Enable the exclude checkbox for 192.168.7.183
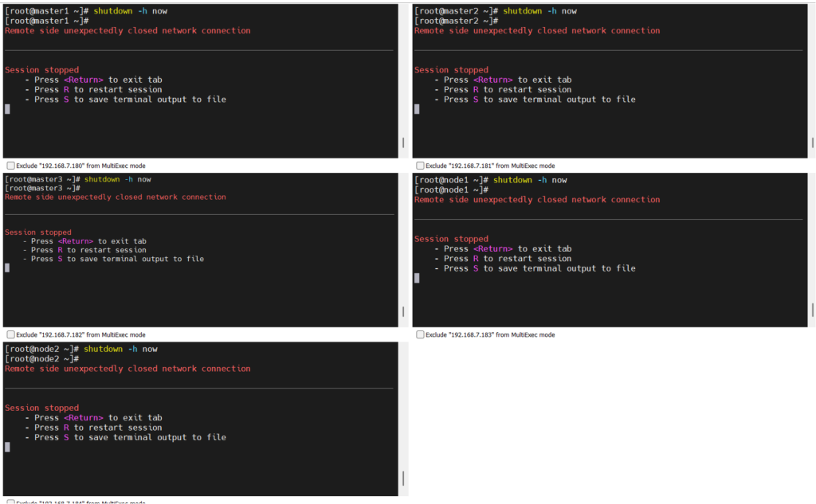816x504 pixels. pyautogui.click(x=420, y=334)
